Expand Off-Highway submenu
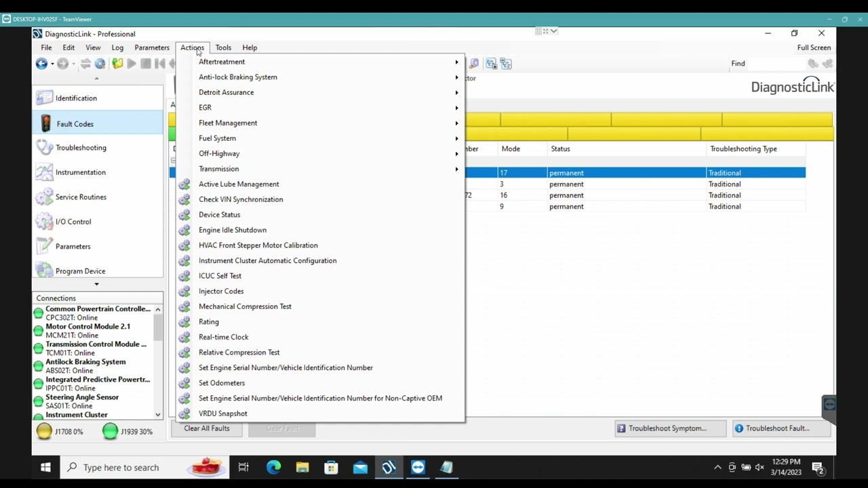 coord(320,154)
